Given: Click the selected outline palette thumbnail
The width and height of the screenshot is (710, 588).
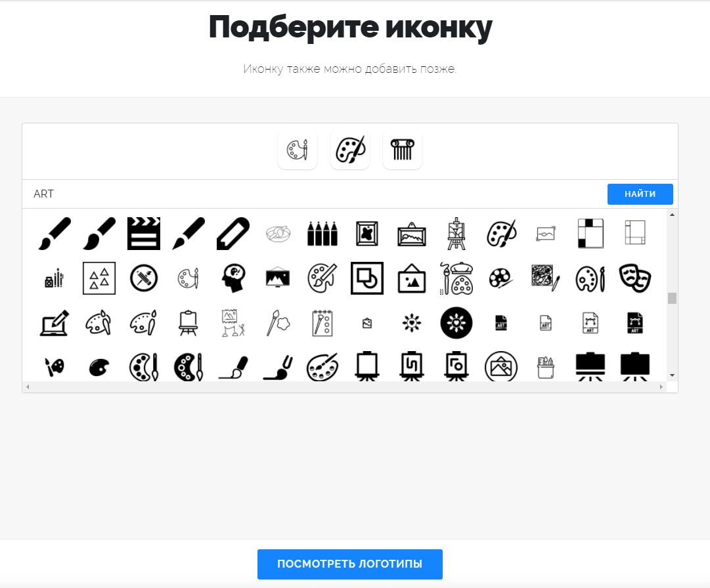Looking at the screenshot, I should click(298, 150).
